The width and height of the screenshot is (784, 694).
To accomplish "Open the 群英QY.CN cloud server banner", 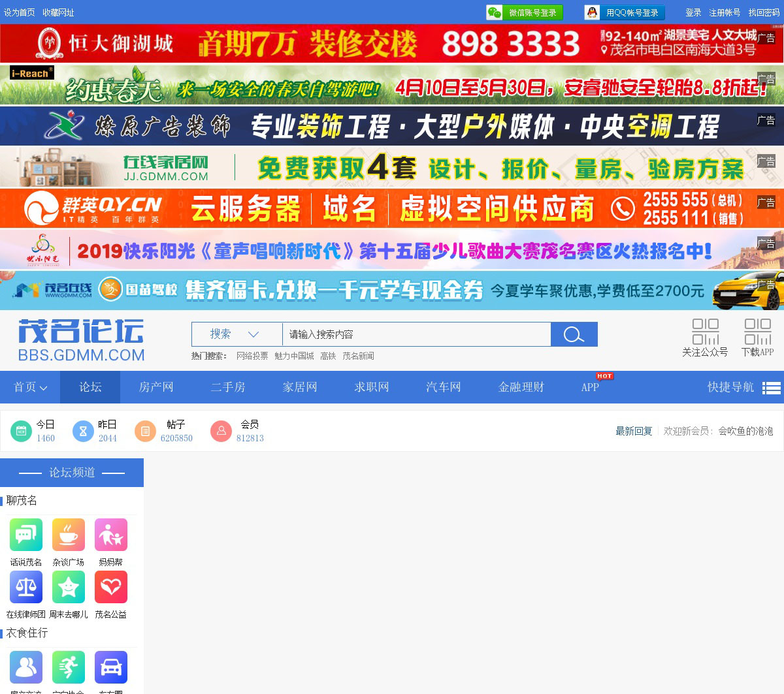I will [392, 208].
